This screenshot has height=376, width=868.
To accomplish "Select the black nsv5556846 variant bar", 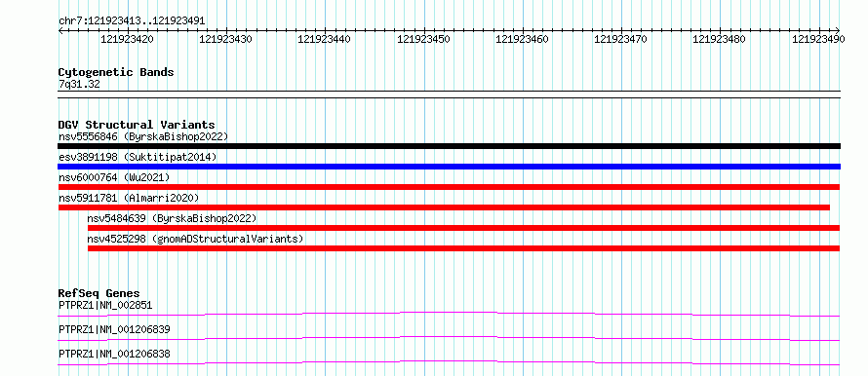I will 449,146.
